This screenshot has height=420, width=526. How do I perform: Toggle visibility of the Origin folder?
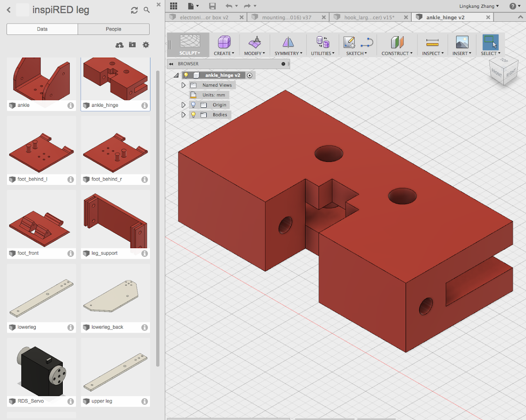point(193,105)
